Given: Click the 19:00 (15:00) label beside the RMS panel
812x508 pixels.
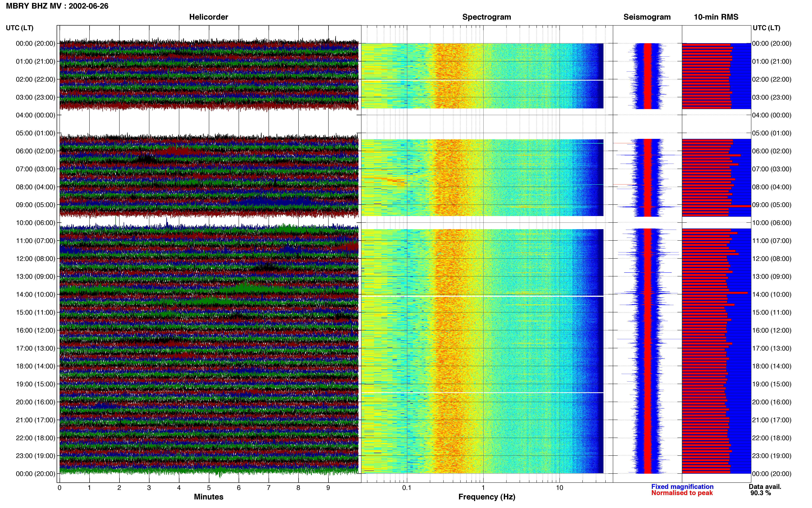Looking at the screenshot, I should pos(772,384).
